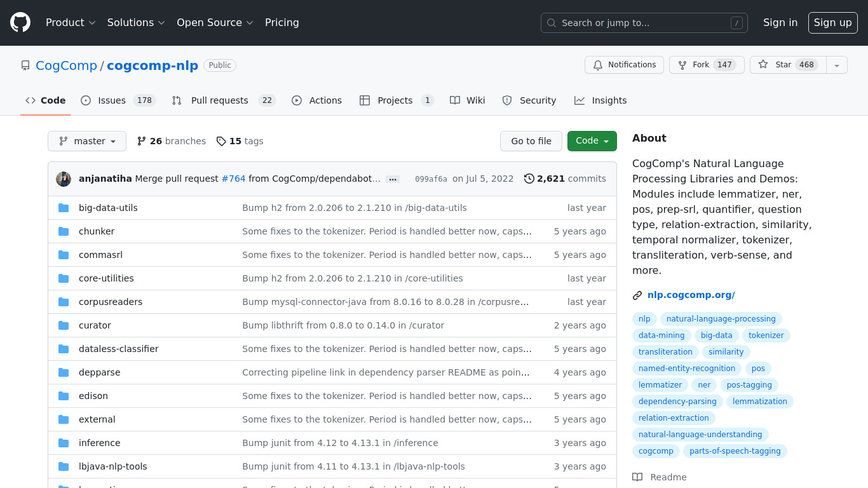Select the Code tab
The height and width of the screenshot is (488, 868).
coord(46,100)
